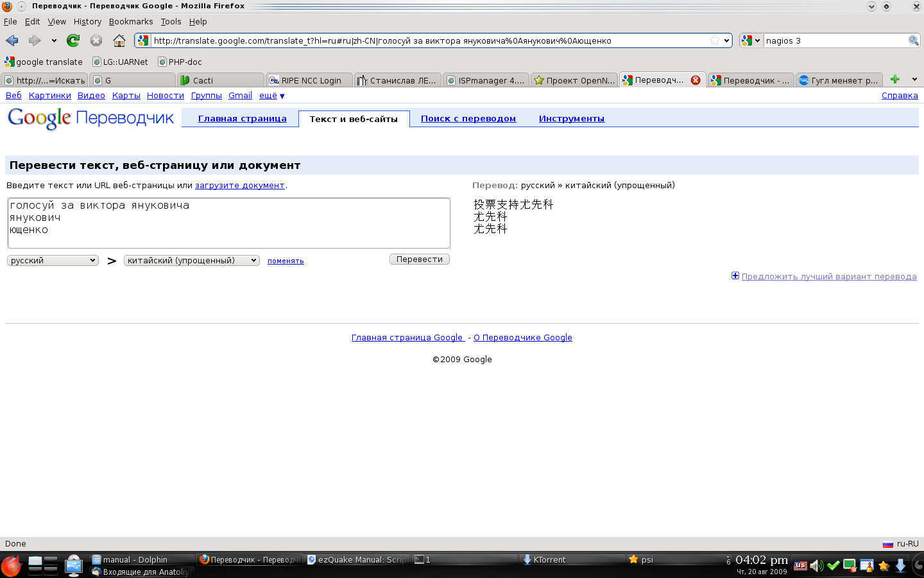Bookmark this page with the star icon
Image resolution: width=924 pixels, height=578 pixels.
click(715, 40)
